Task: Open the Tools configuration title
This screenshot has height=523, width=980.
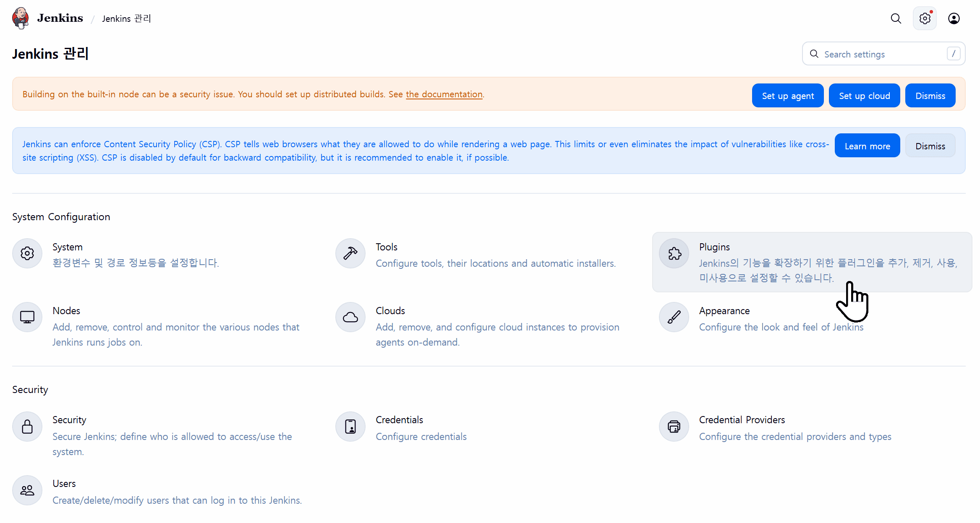Action: pos(387,247)
